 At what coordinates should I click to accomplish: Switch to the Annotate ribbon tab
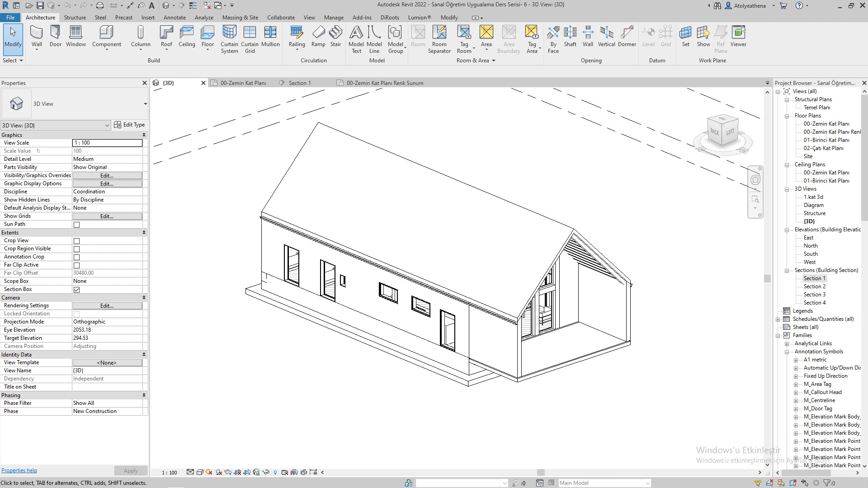click(175, 17)
